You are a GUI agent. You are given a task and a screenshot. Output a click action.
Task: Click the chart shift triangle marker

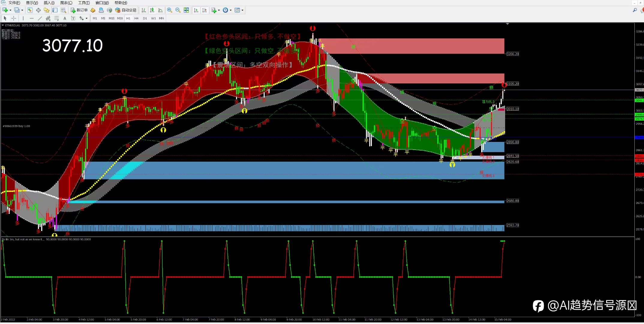[x=508, y=24]
